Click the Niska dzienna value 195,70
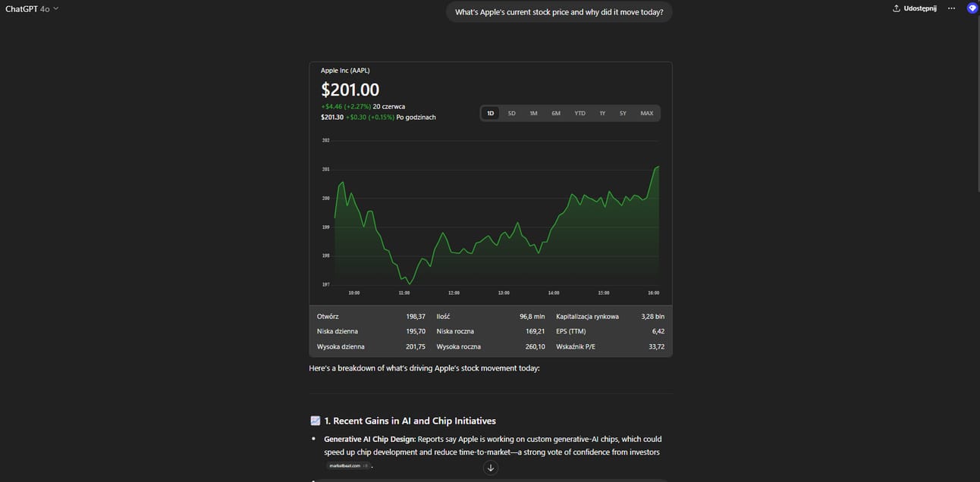980x482 pixels. click(416, 331)
